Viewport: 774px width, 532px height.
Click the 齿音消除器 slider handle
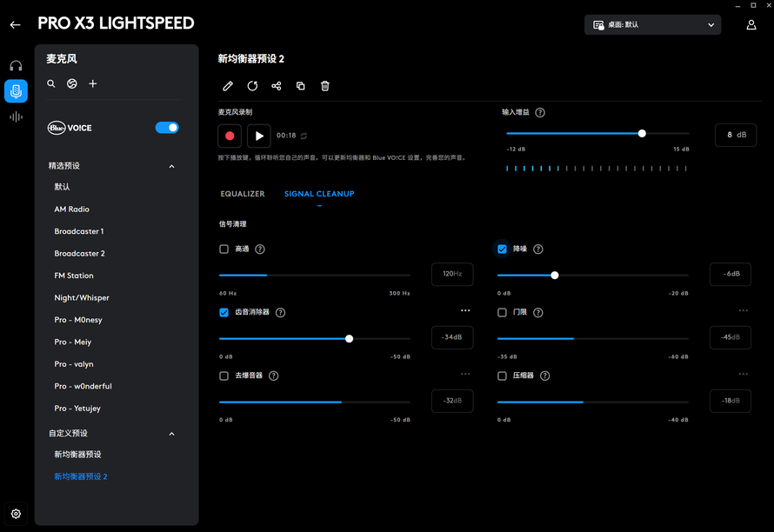pos(349,338)
